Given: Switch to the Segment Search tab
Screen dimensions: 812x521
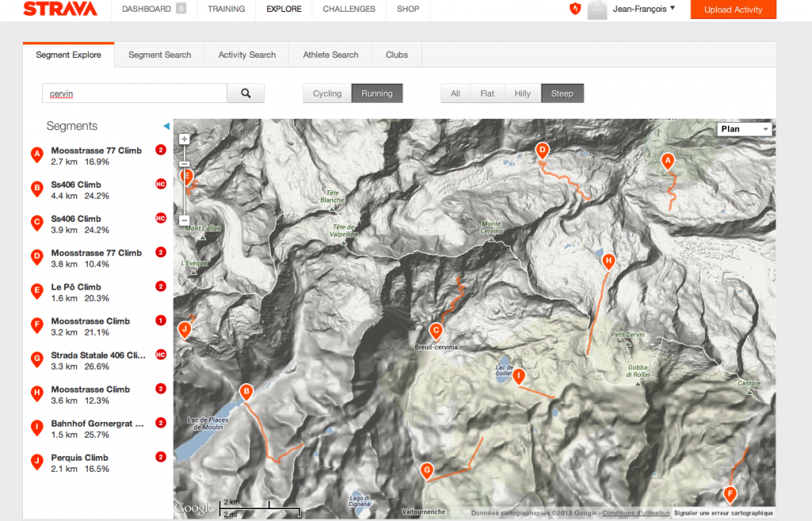Looking at the screenshot, I should [159, 55].
